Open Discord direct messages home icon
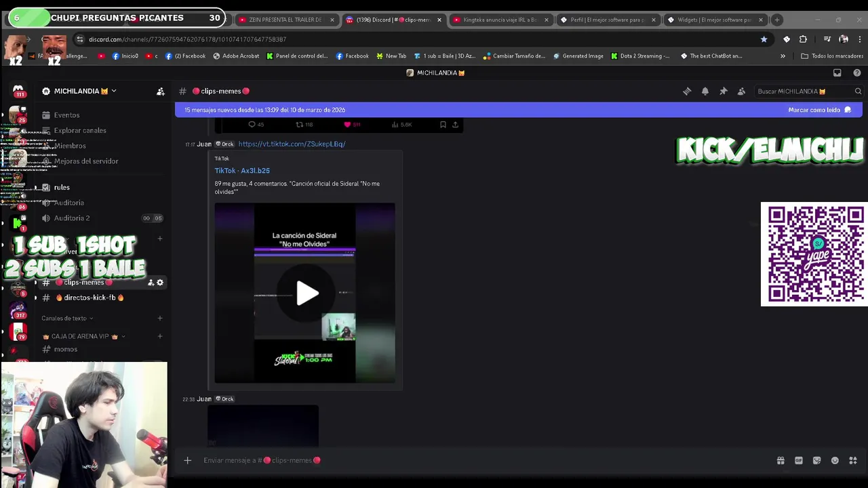The width and height of the screenshot is (868, 488). [x=18, y=90]
